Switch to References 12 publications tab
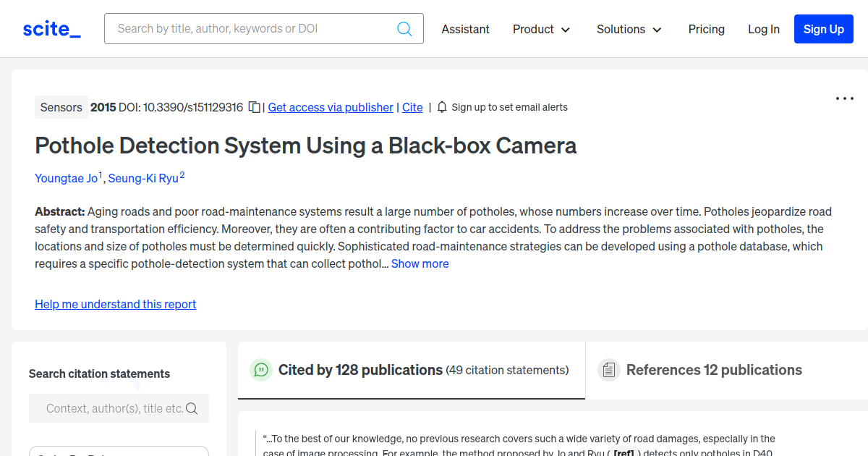Screen dimensions: 868x456 pyautogui.click(x=713, y=370)
